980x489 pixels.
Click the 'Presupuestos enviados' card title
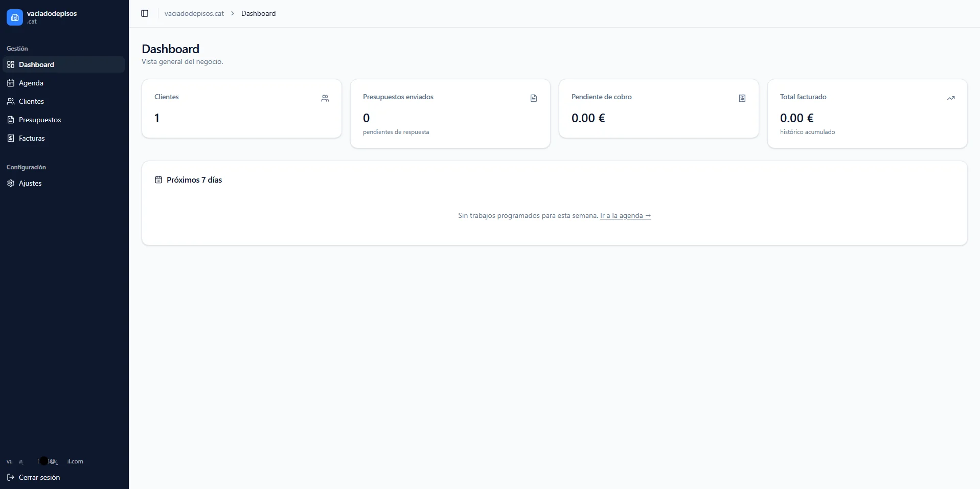[398, 97]
